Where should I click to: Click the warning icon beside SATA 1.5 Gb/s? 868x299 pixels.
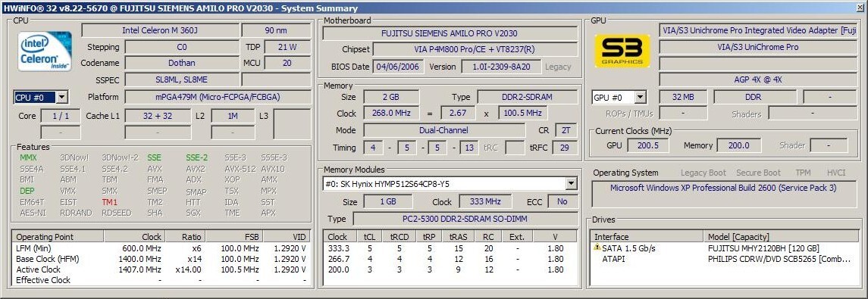click(597, 248)
